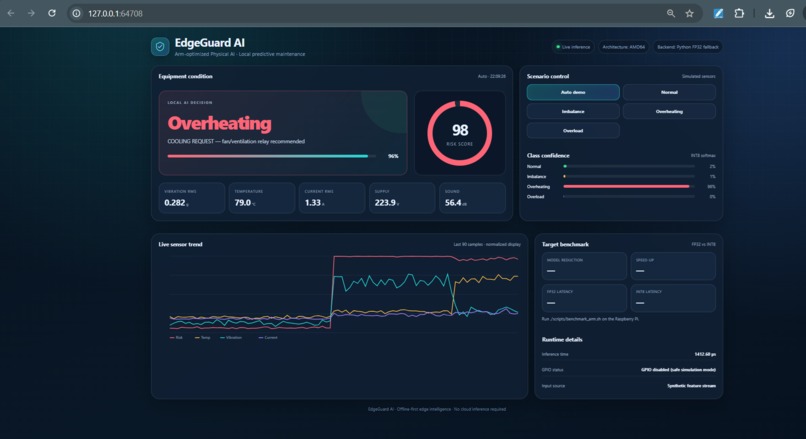Click the Equipment condition panel title
This screenshot has height=439, width=806.
[x=186, y=76]
